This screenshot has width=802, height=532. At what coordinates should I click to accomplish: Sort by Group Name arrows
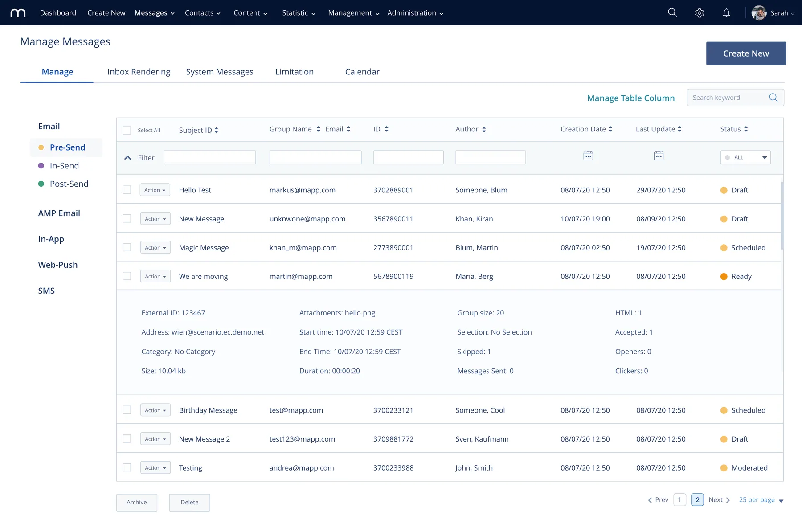[318, 129]
